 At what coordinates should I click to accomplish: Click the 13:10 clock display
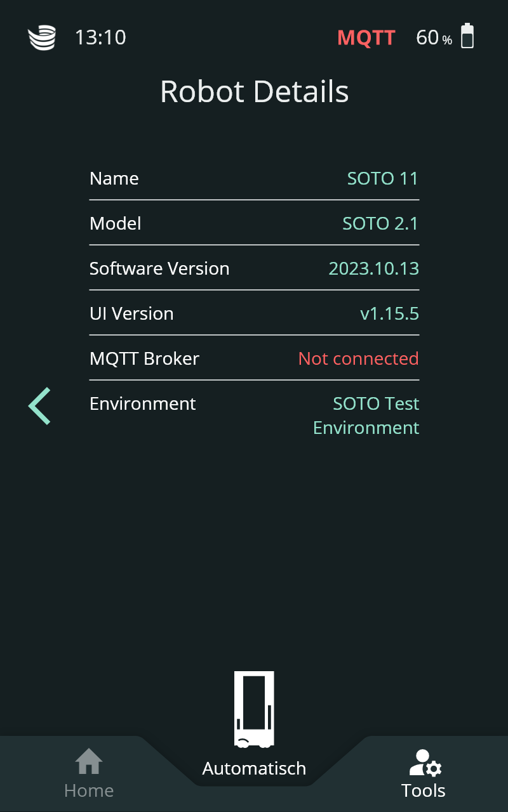(x=100, y=37)
